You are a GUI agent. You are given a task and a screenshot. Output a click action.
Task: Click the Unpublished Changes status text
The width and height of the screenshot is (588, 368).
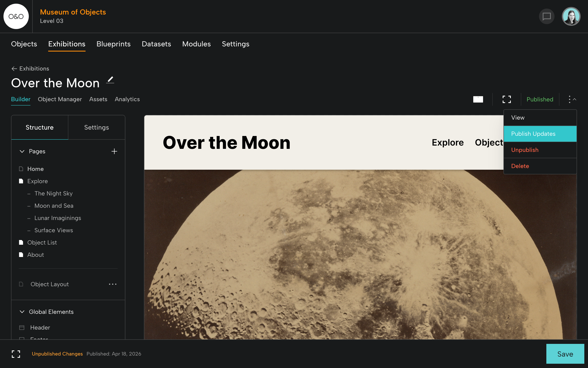[57, 354]
